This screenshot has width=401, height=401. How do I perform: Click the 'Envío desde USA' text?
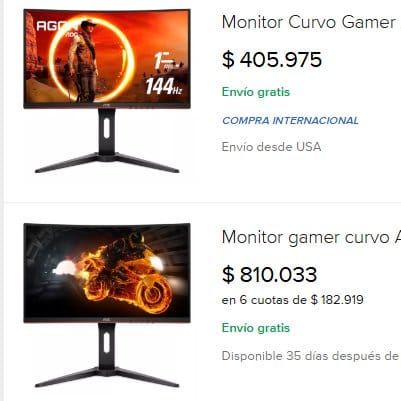click(272, 147)
